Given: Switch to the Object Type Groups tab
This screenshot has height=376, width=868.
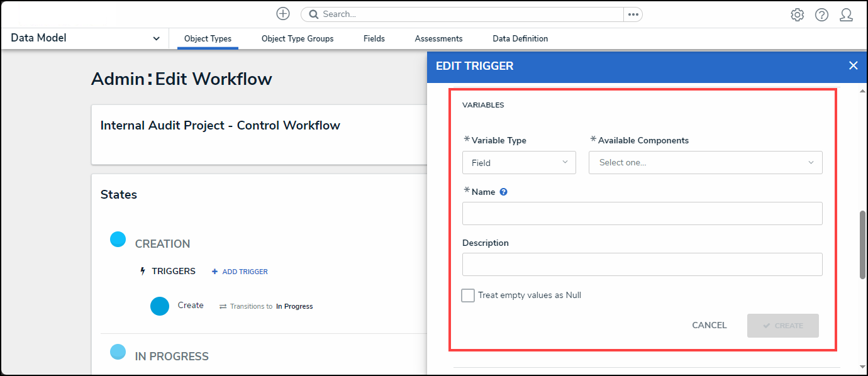Looking at the screenshot, I should 298,39.
